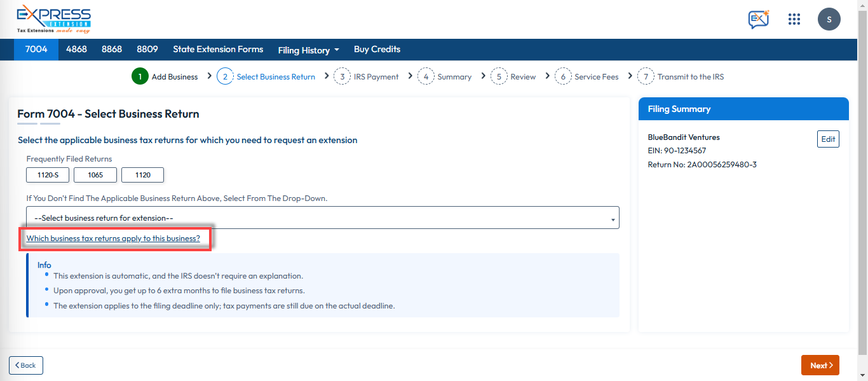Go to step 2 Select Business Return
This screenshot has height=381, width=868.
[266, 76]
